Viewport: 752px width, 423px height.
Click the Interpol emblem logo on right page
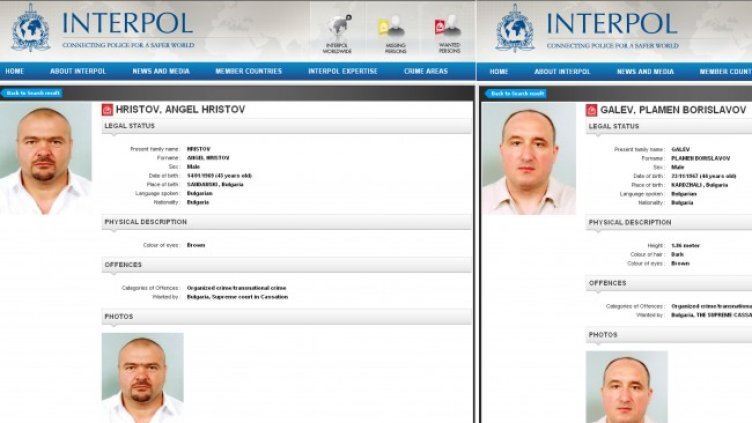pos(514,27)
